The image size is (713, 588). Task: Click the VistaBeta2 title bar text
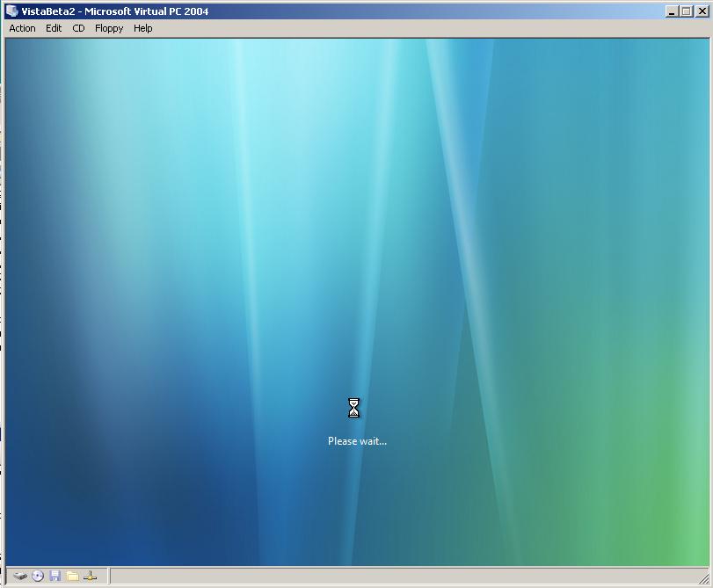tap(115, 11)
